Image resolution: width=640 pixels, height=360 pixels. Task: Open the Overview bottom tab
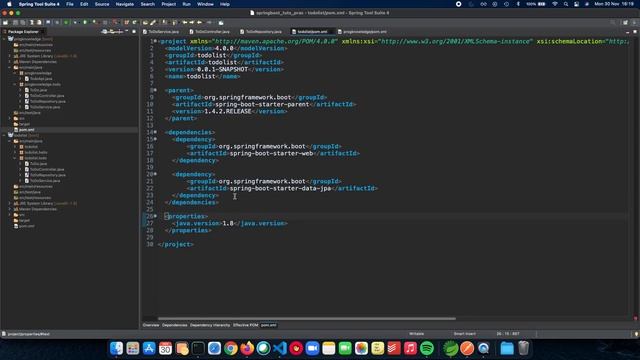pyautogui.click(x=151, y=325)
